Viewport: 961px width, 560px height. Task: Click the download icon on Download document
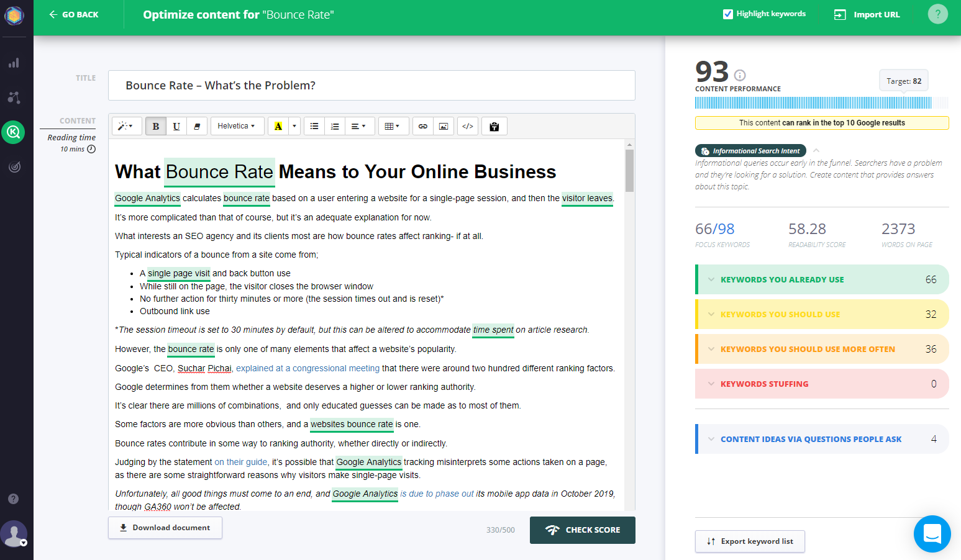pyautogui.click(x=124, y=528)
